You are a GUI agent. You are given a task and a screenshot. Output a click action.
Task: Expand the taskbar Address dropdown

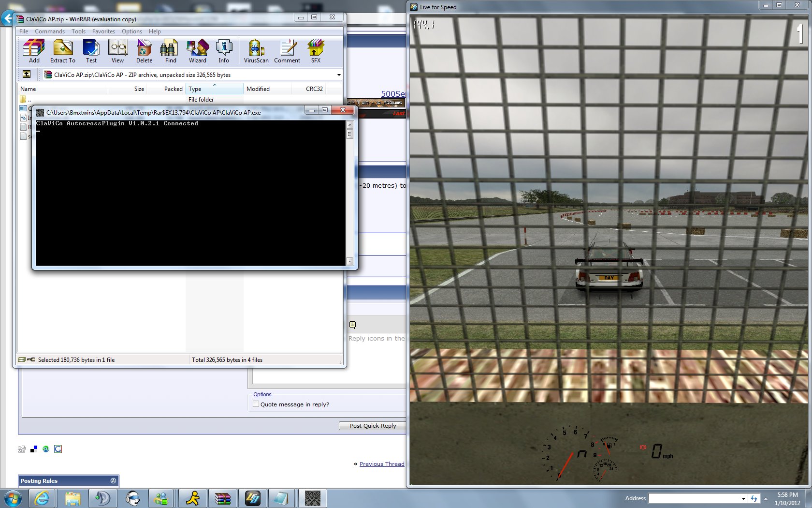click(743, 498)
